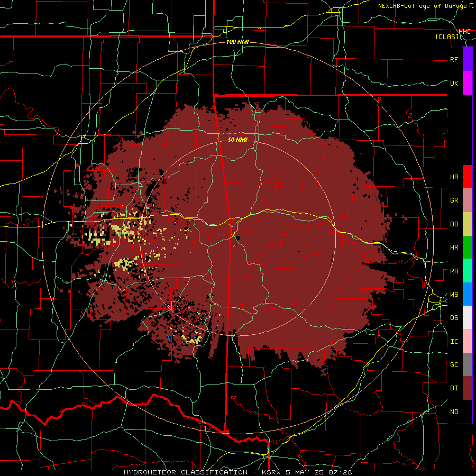Image resolution: width=476 pixels, height=476 pixels.
Task: Click the GC gray legend swatch
Action: coord(467,364)
